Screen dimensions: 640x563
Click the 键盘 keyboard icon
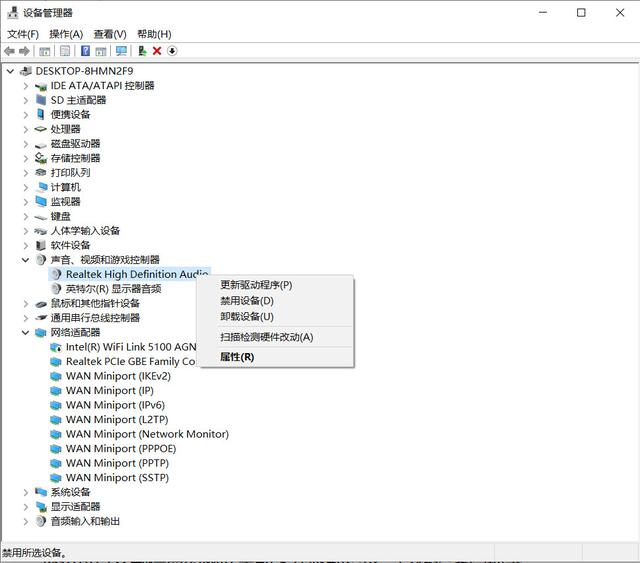tap(41, 217)
